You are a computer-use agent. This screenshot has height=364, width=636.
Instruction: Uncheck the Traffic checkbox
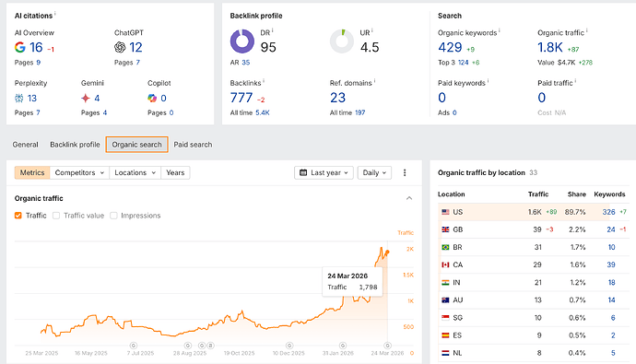[18, 216]
